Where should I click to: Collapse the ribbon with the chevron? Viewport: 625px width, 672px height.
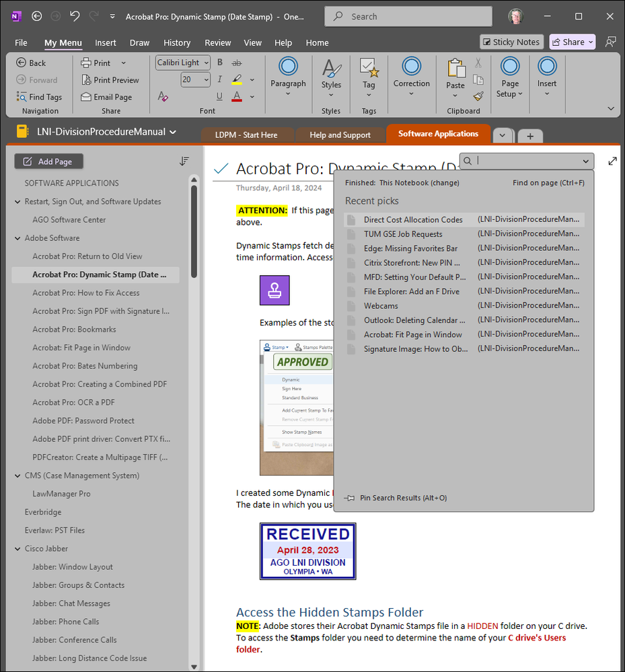pos(611,108)
